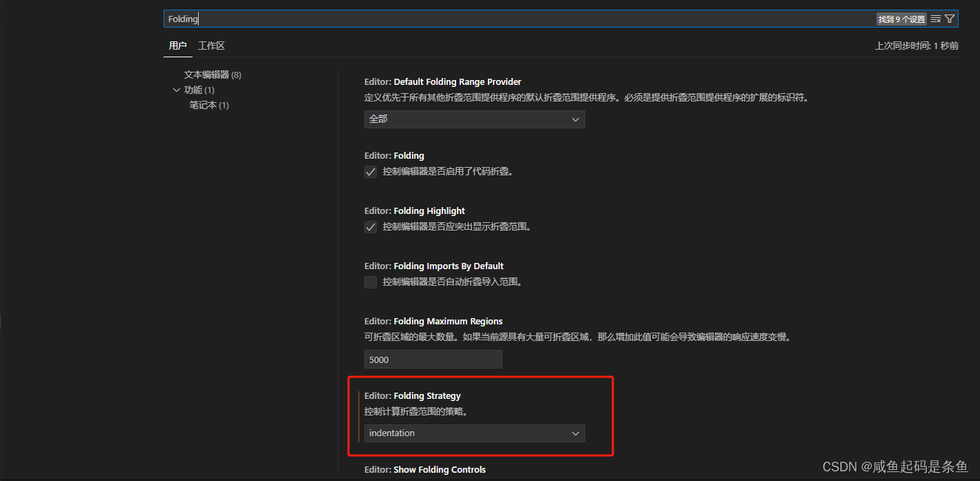Uncheck the Editor: Folding checkbox
The height and width of the screenshot is (481, 980).
371,172
